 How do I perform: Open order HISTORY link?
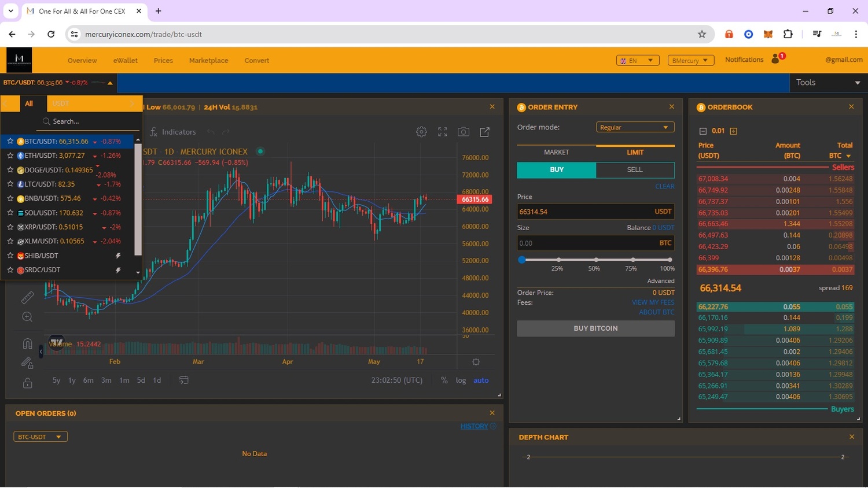pos(475,426)
